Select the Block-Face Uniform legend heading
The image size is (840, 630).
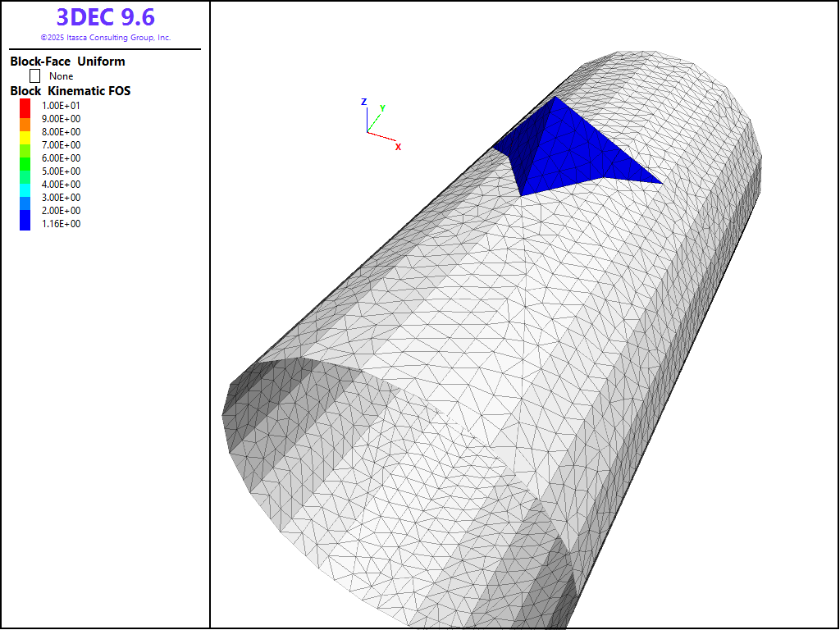67,62
